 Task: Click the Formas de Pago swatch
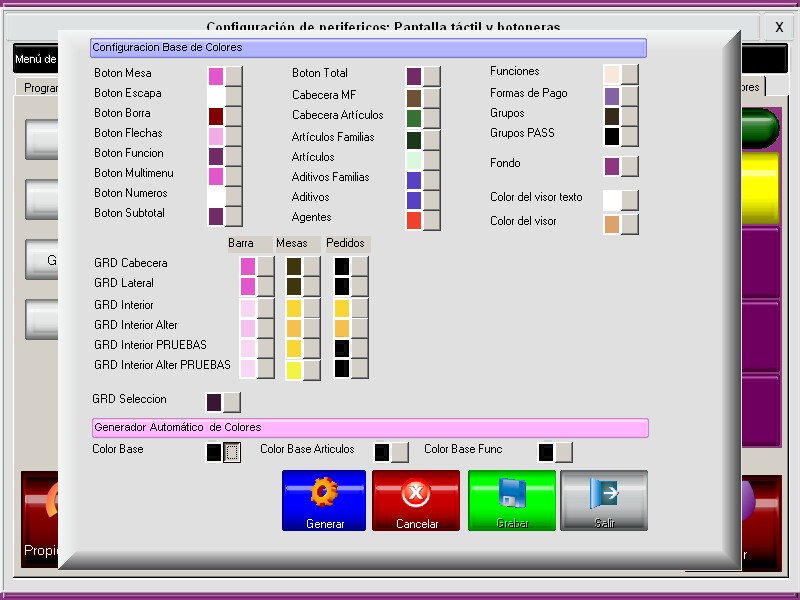(x=612, y=96)
